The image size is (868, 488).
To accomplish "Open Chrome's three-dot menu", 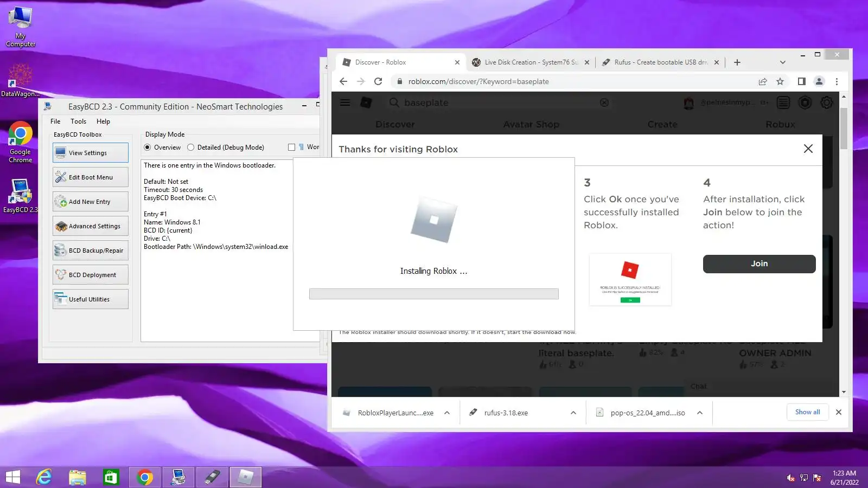I will point(837,81).
